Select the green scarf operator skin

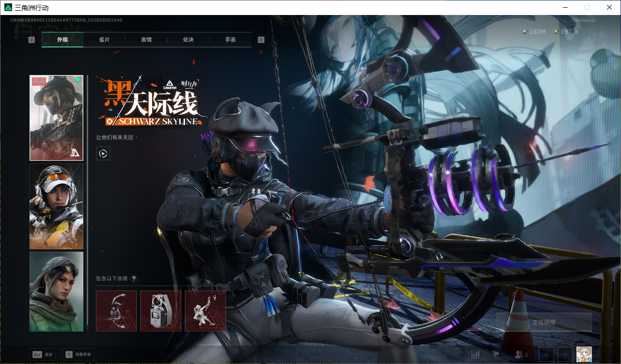56,291
